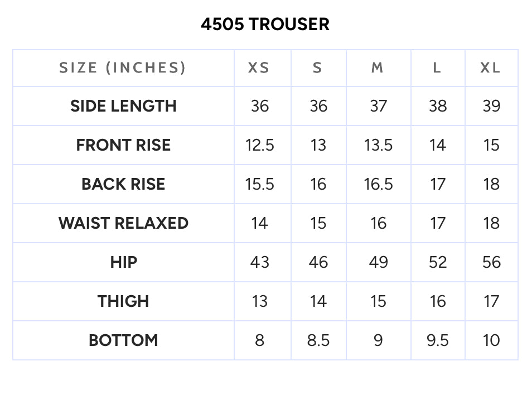The height and width of the screenshot is (395, 532).
Task: Click the front rise XS value 12.5
Action: [259, 145]
